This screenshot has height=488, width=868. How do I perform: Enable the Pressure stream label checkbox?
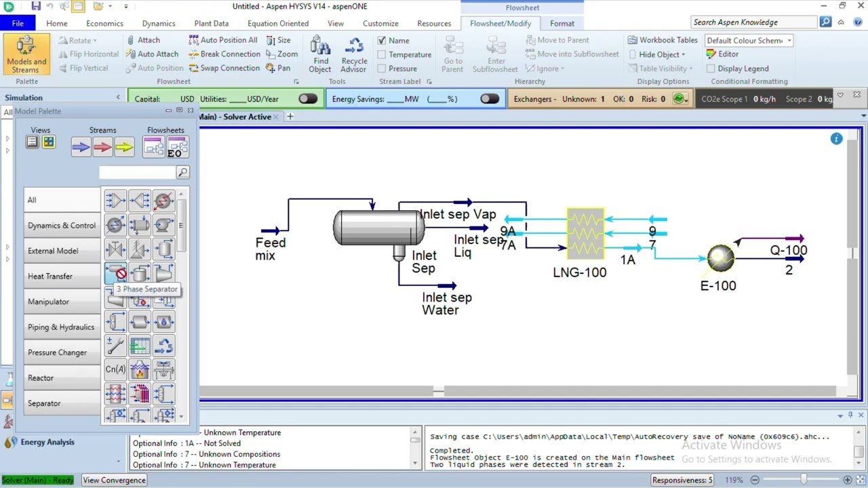click(x=381, y=68)
